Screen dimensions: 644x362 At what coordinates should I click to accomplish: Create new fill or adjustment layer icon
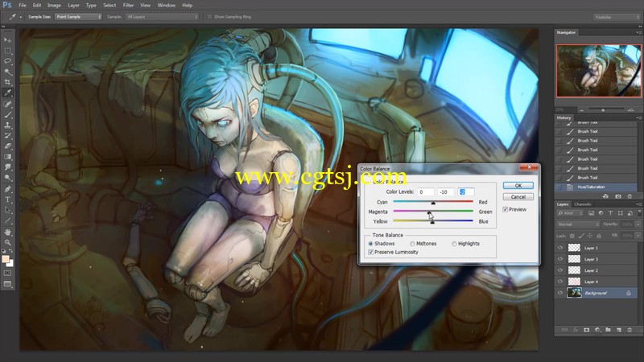tap(597, 330)
